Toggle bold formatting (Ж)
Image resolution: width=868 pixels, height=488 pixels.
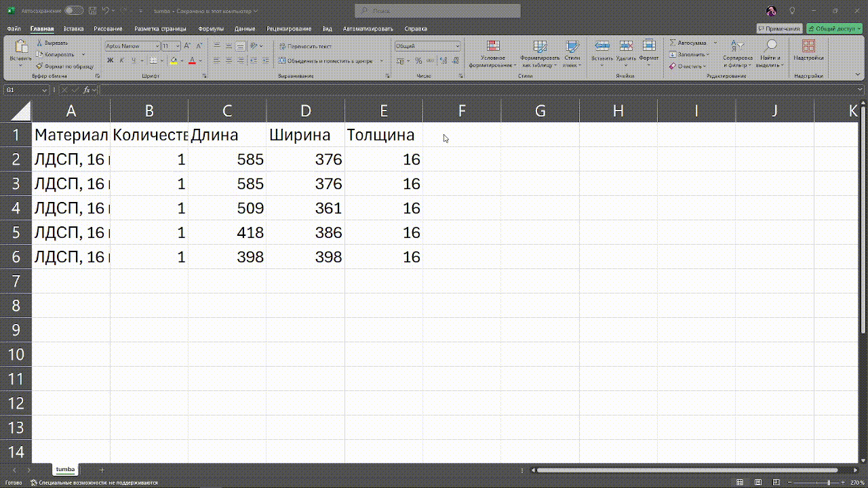(x=111, y=60)
